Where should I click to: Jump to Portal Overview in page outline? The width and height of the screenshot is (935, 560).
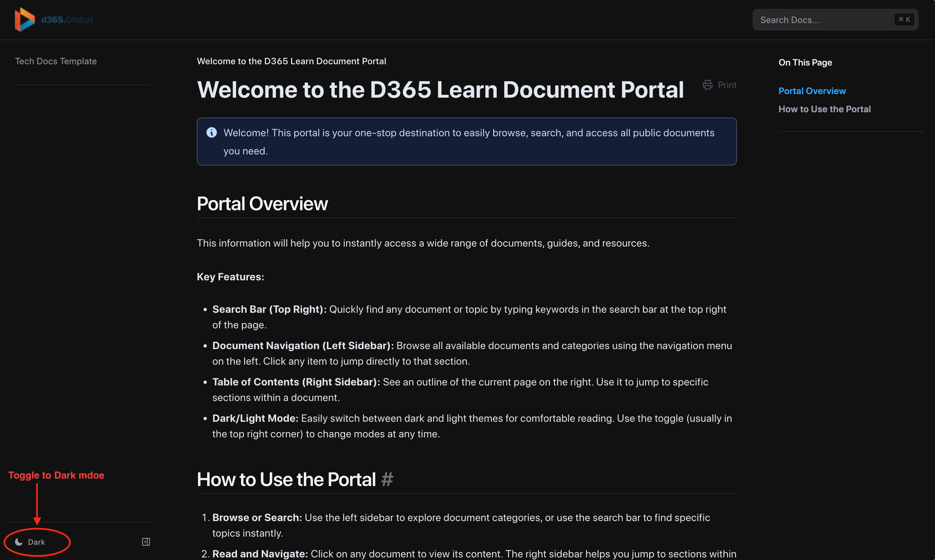(x=812, y=91)
